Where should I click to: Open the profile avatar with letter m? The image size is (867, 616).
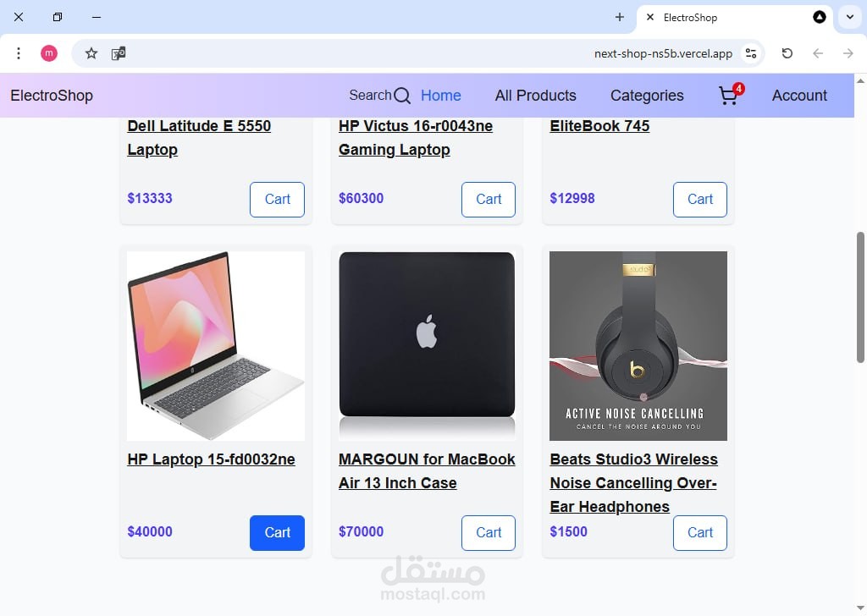(x=48, y=53)
